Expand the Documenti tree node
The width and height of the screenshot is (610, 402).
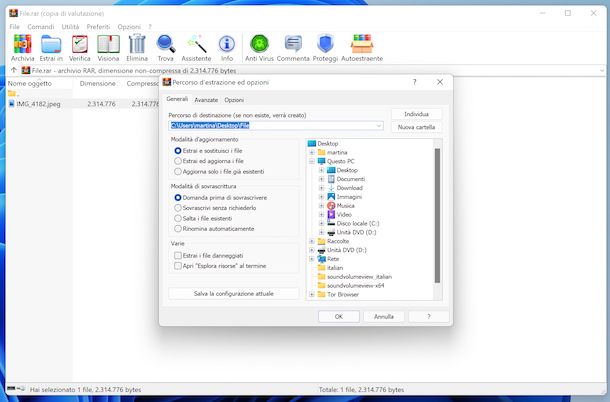(x=321, y=179)
